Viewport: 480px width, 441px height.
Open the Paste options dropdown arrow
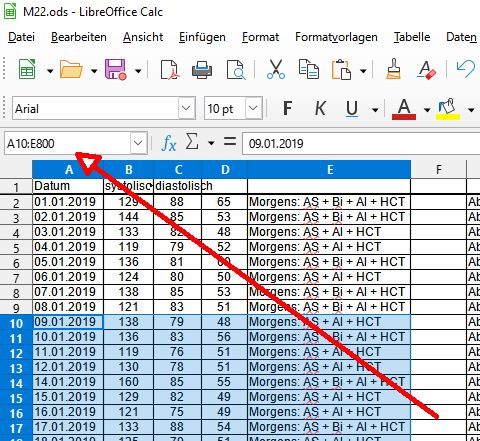point(363,71)
